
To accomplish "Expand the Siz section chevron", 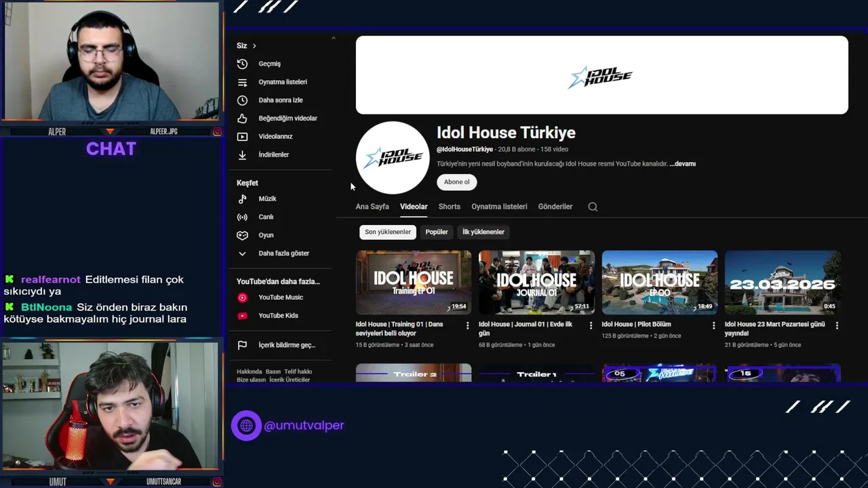I will click(x=254, y=46).
